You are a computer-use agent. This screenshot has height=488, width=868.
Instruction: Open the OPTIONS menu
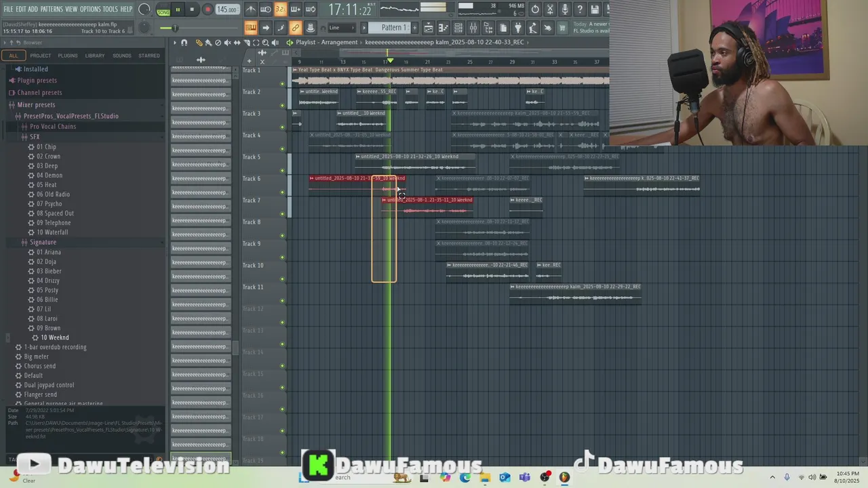coord(90,9)
